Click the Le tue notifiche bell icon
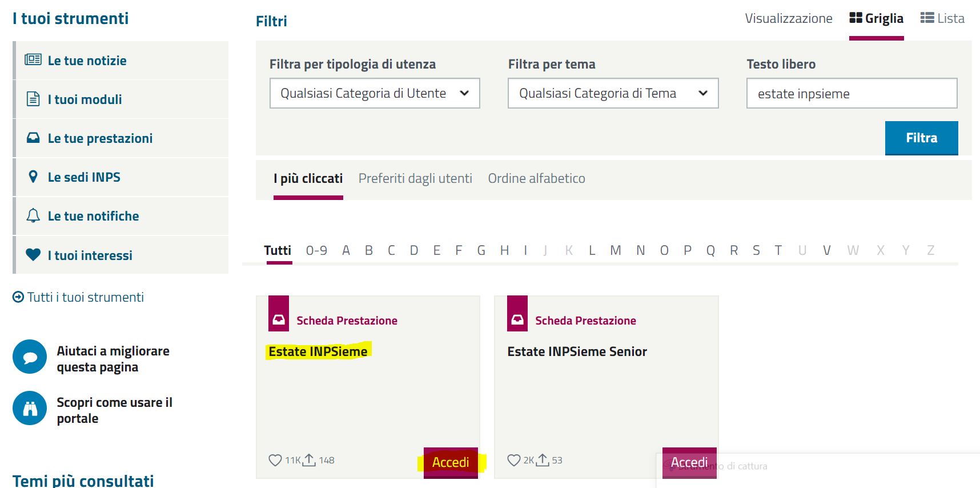This screenshot has height=488, width=980. point(33,215)
